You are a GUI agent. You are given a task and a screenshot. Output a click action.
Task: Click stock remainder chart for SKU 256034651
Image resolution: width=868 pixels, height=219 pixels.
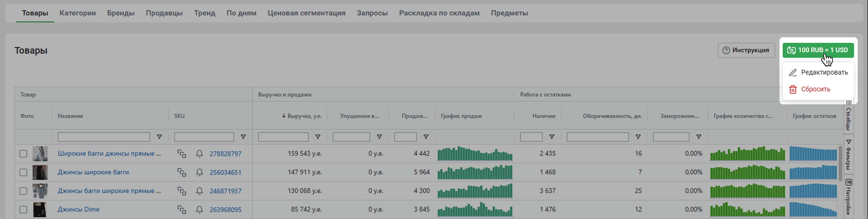pos(813,172)
